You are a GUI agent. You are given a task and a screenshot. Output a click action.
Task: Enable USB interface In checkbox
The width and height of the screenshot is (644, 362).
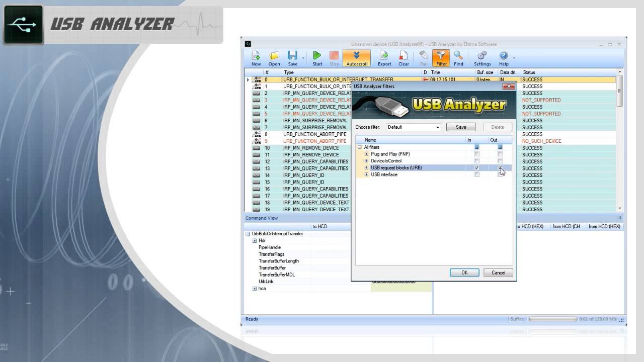pyautogui.click(x=477, y=174)
